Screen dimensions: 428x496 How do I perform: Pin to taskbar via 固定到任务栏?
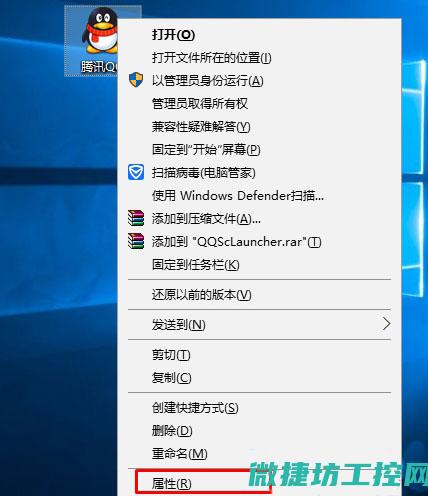[196, 265]
